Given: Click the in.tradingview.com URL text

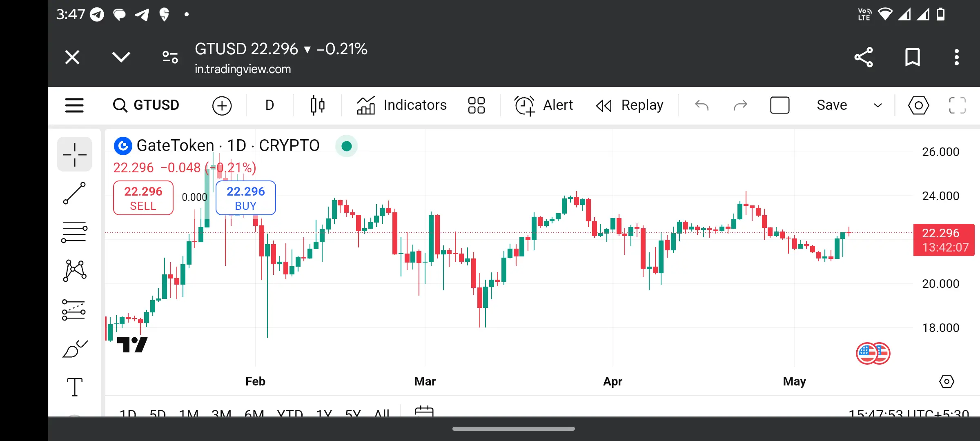Looking at the screenshot, I should click(243, 69).
